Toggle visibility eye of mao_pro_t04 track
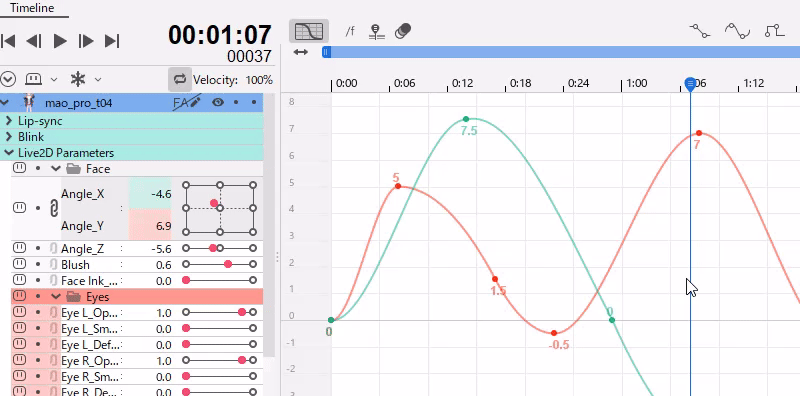This screenshot has height=396, width=800. point(218,103)
